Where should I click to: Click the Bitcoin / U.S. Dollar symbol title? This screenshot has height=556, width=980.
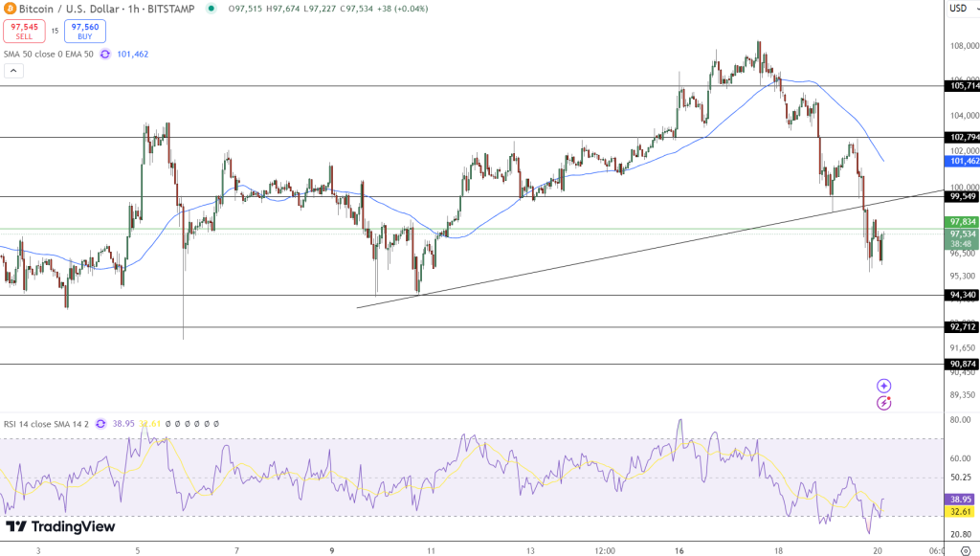point(69,9)
